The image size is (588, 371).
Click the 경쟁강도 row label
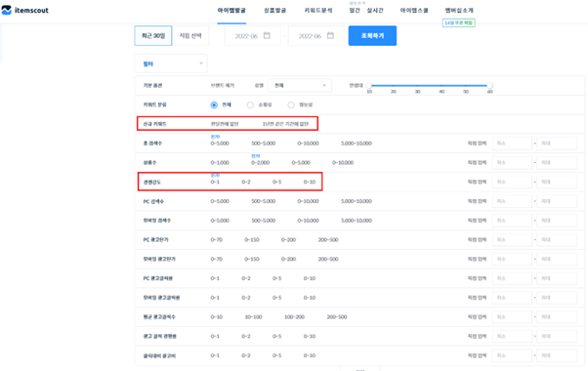click(x=151, y=183)
